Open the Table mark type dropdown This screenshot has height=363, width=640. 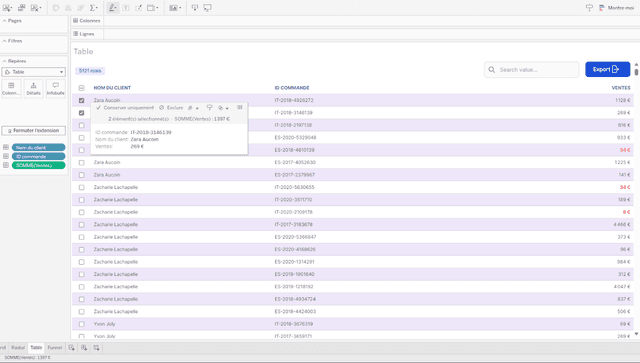tap(33, 72)
